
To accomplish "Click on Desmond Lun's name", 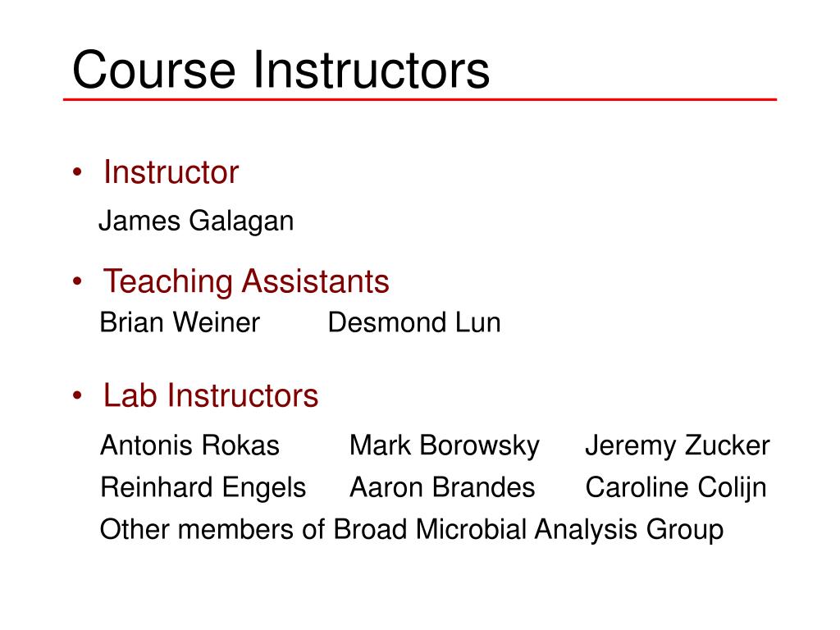I will tap(414, 322).
